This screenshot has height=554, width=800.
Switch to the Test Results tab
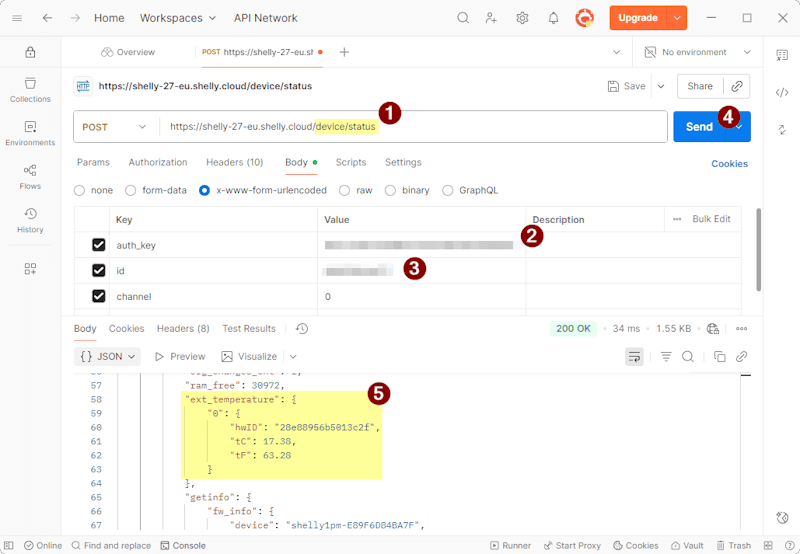[x=248, y=328]
